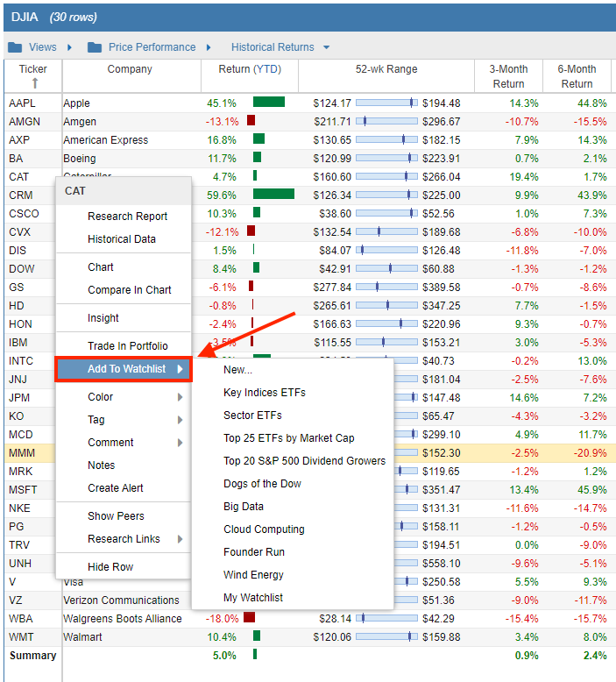Click the American Express company name
616x682 pixels.
point(106,140)
